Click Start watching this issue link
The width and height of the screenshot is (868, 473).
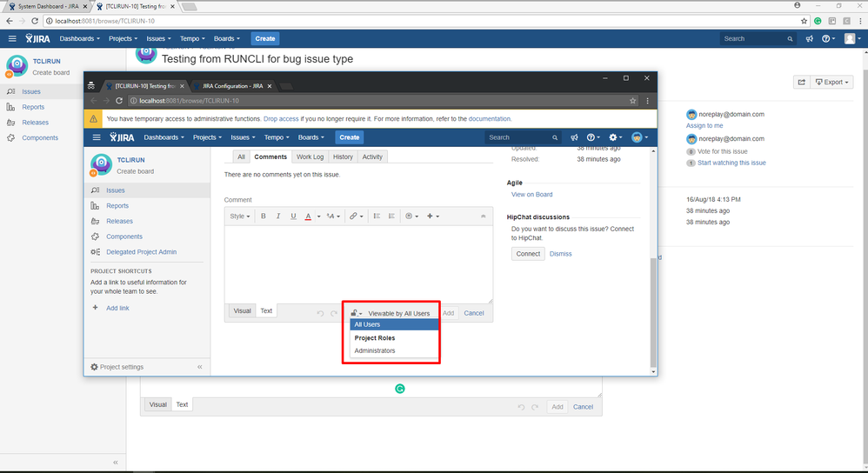[731, 163]
